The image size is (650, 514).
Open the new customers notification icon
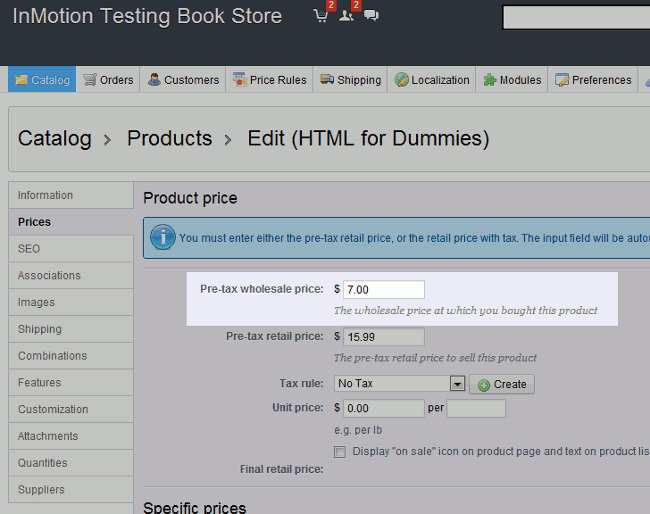point(346,16)
